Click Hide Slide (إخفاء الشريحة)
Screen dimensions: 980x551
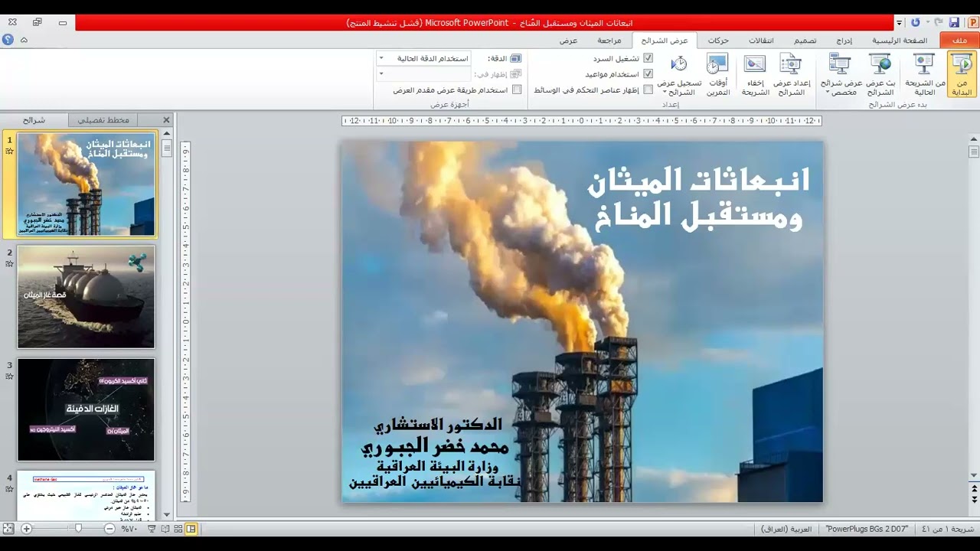click(755, 73)
